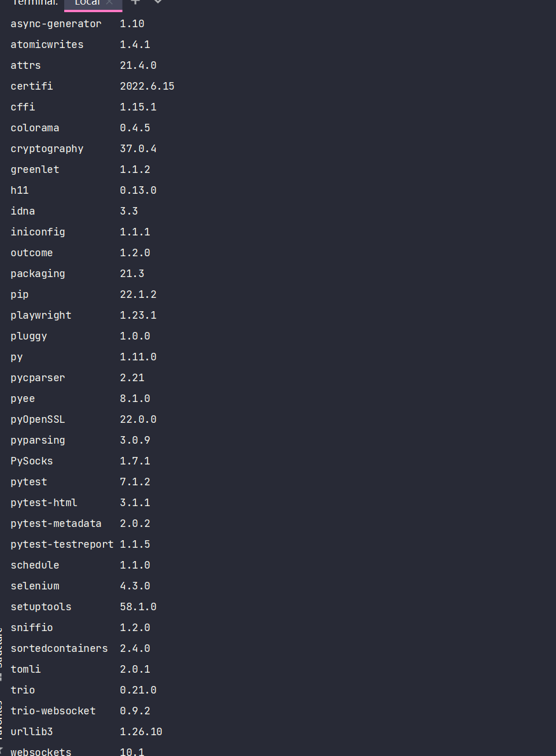The width and height of the screenshot is (556, 756).
Task: Click the iniconfig package name
Action: pyautogui.click(x=38, y=232)
